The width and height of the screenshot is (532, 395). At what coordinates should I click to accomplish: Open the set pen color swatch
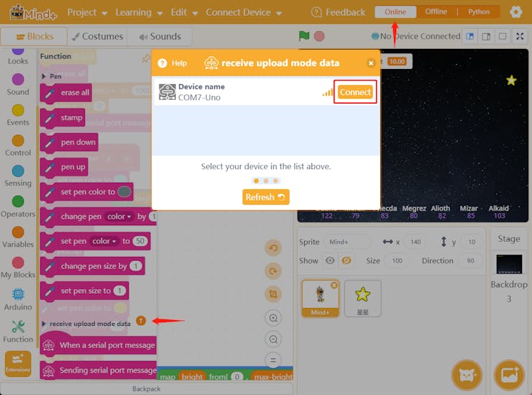coord(124,192)
